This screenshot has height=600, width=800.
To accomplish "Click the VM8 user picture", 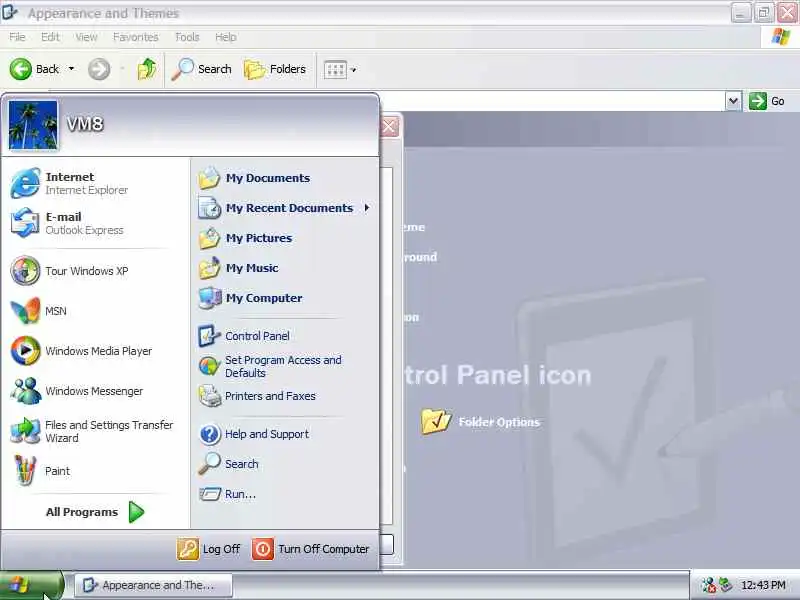I will 33,125.
